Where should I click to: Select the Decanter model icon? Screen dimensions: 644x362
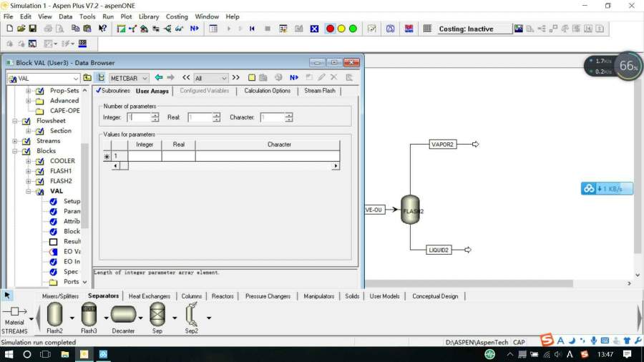click(x=123, y=314)
